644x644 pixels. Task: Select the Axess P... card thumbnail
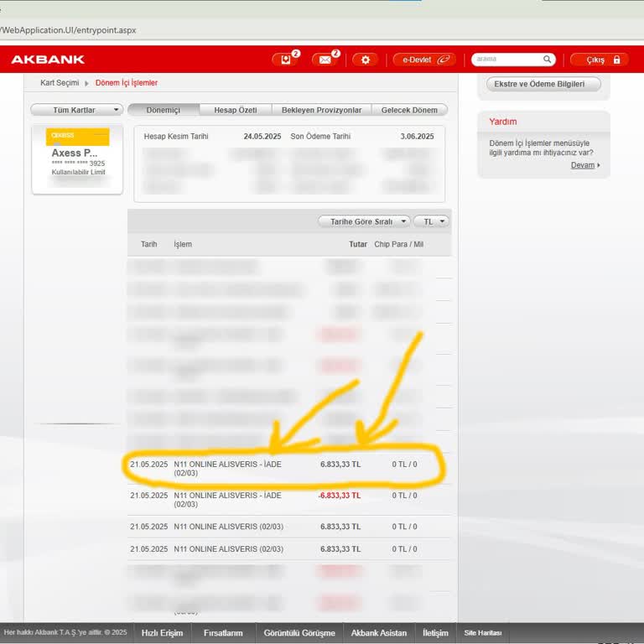78,159
